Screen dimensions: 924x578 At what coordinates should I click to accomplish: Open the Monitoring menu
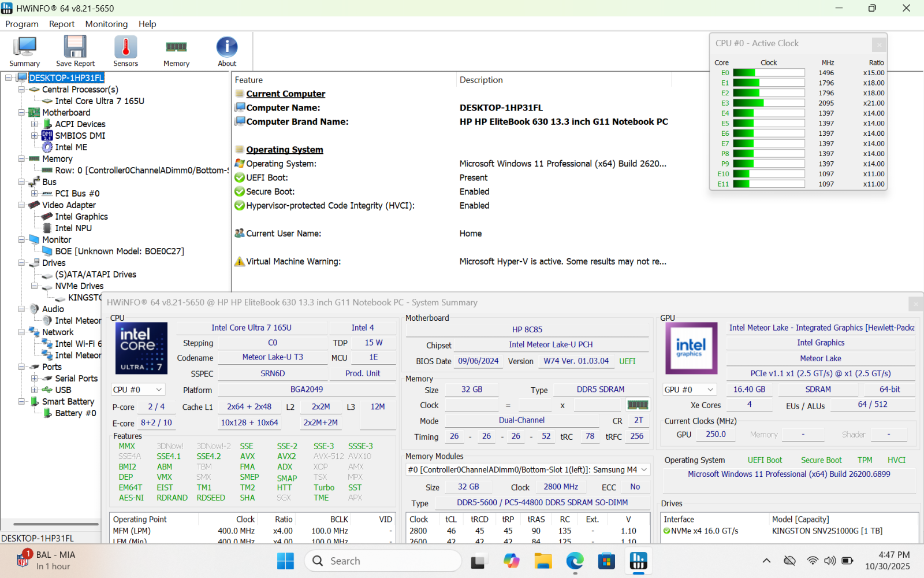[x=106, y=24]
